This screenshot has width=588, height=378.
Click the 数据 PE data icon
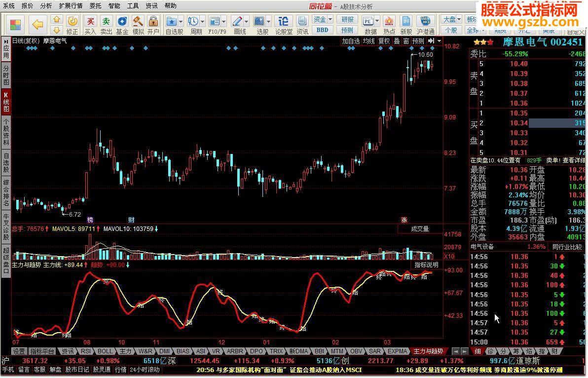368,21
